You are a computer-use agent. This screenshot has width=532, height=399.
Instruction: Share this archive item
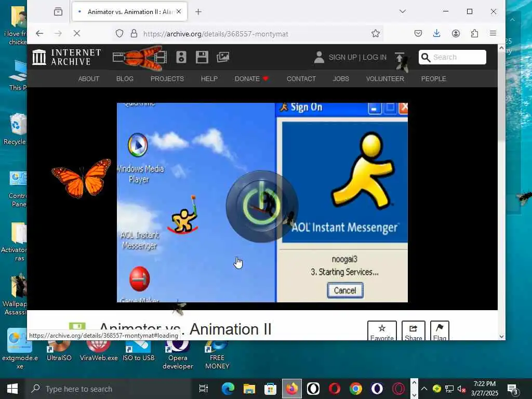(x=413, y=331)
